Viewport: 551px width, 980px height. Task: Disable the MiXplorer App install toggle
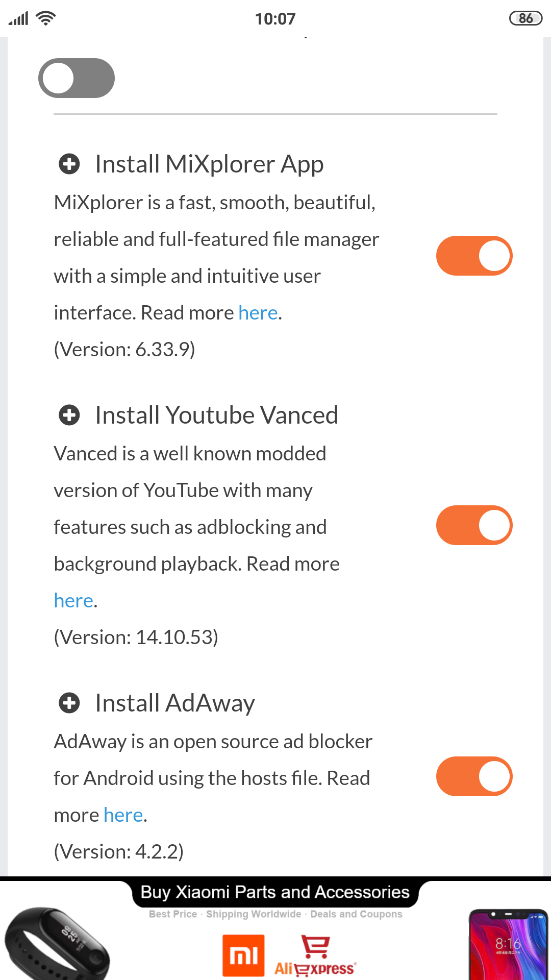click(474, 256)
